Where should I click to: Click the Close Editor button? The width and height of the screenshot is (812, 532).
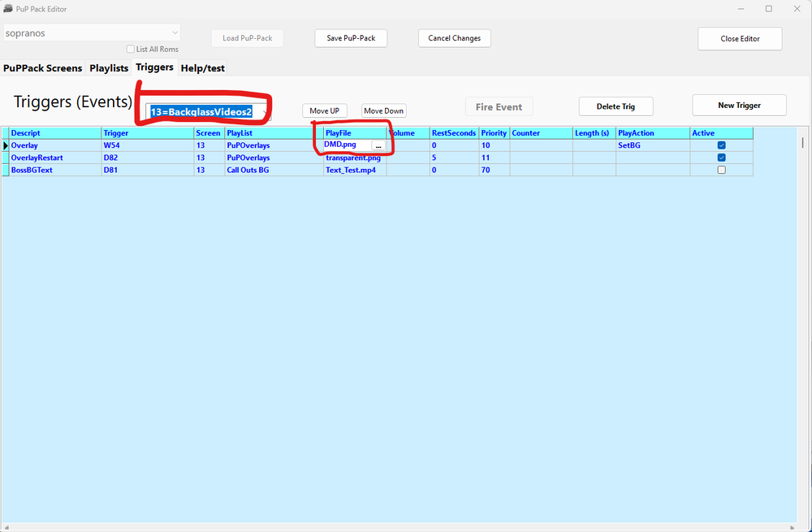740,39
